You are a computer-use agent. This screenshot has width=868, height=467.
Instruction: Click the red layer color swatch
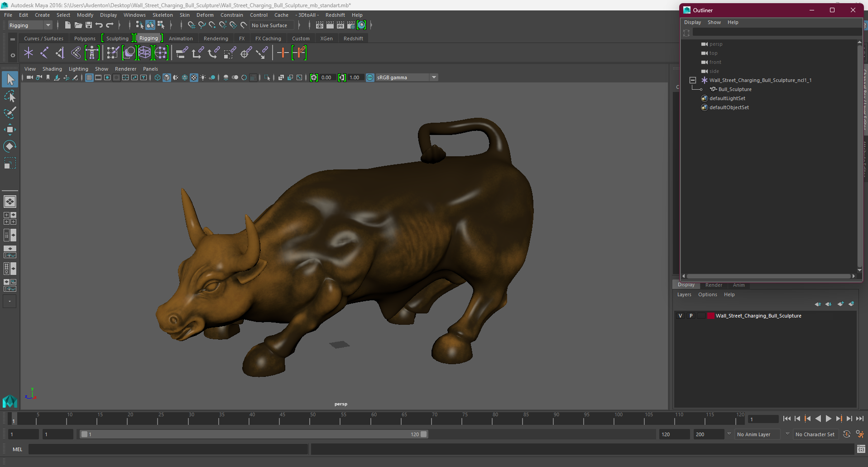coord(710,316)
